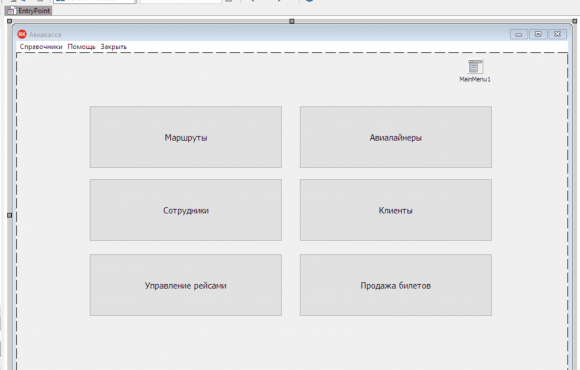Select the Маршруты button
Viewport: 580px width, 370px height.
click(x=186, y=137)
